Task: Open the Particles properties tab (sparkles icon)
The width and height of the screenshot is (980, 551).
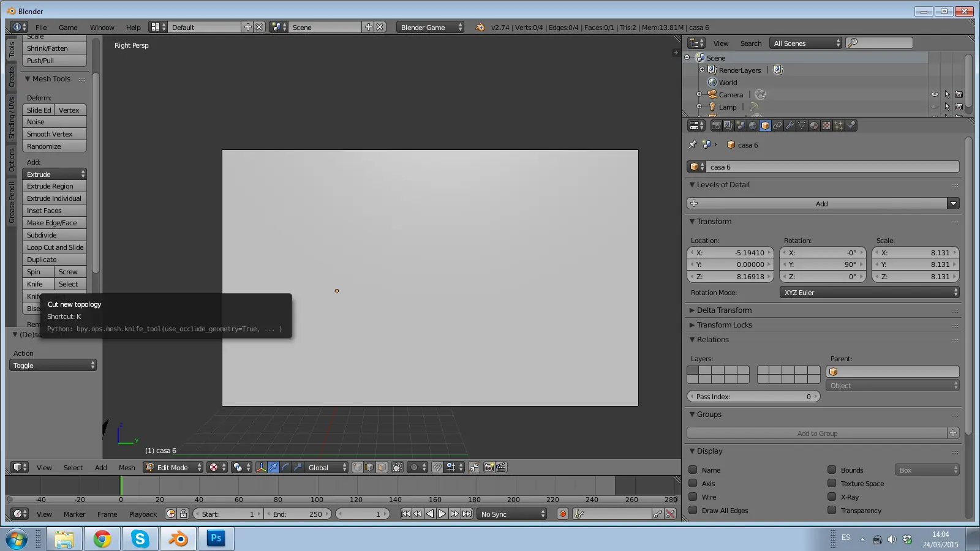Action: coord(839,126)
